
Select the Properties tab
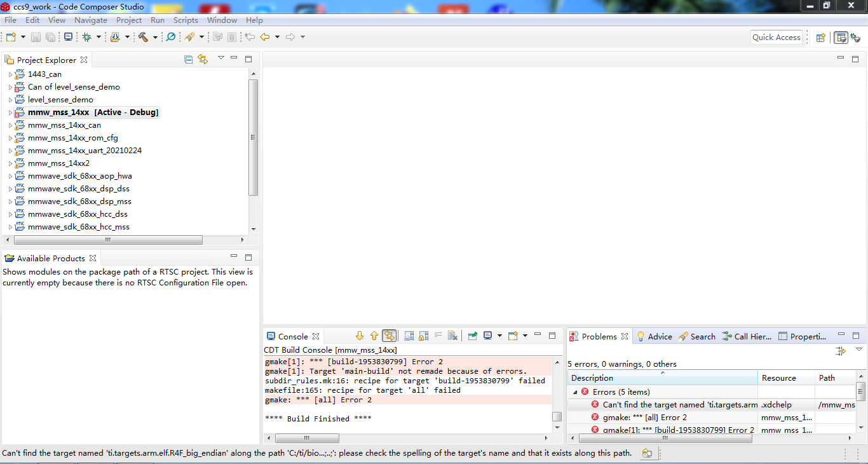point(803,336)
